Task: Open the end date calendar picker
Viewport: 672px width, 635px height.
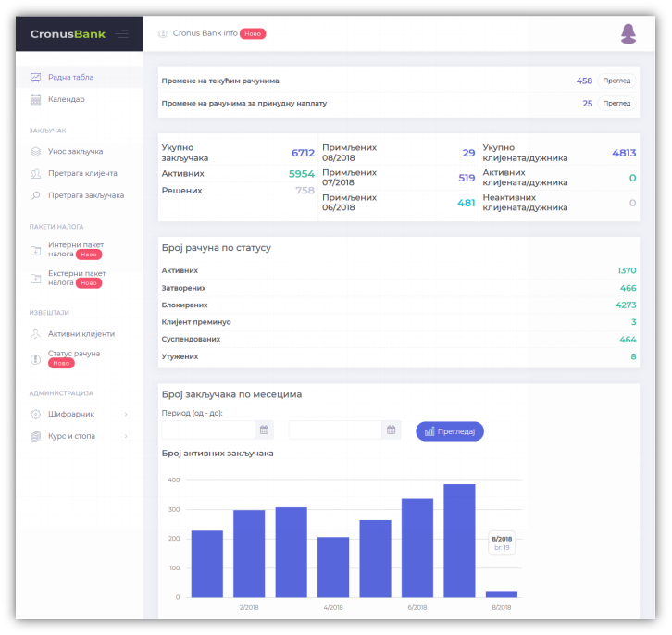Action: (x=391, y=430)
